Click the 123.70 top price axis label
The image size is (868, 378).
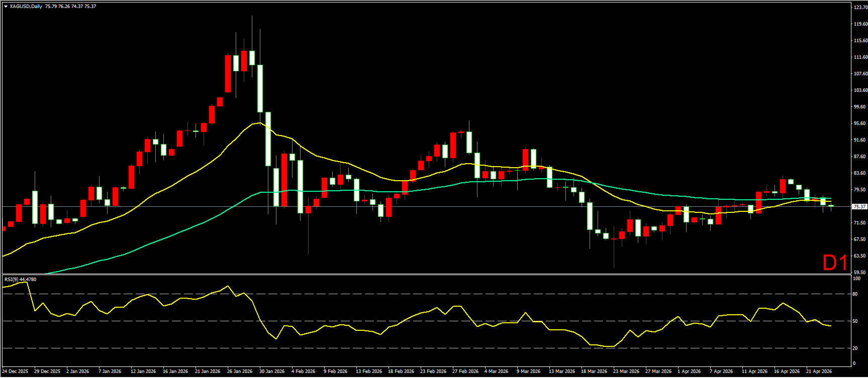point(860,7)
